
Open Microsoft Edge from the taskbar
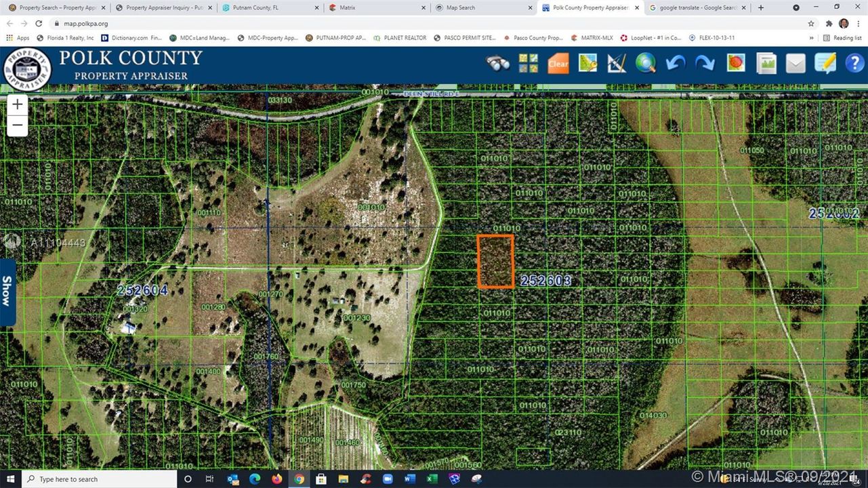point(255,479)
